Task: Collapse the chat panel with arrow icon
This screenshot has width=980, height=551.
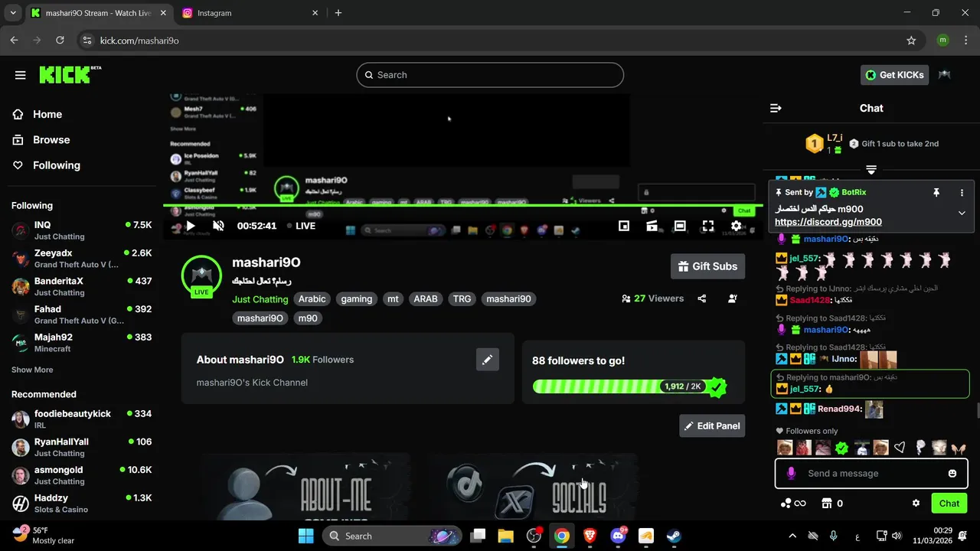Action: 776,108
